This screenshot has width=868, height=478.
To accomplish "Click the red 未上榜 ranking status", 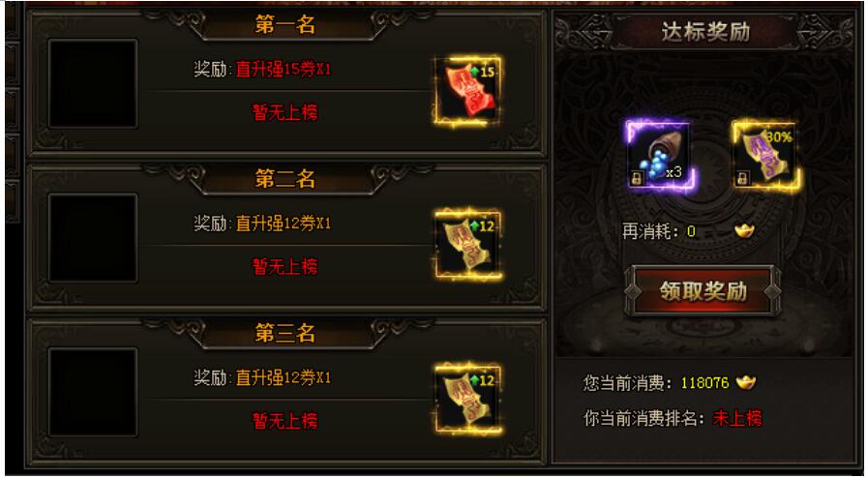I will click(737, 418).
